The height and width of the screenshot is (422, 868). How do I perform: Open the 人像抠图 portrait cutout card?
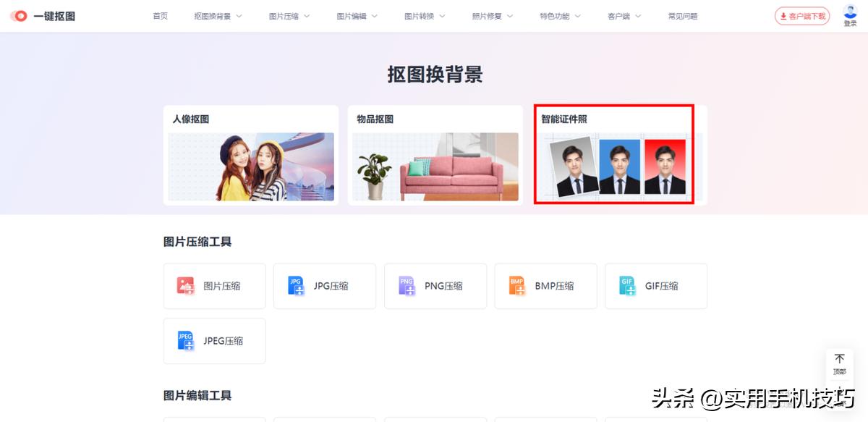(250, 155)
